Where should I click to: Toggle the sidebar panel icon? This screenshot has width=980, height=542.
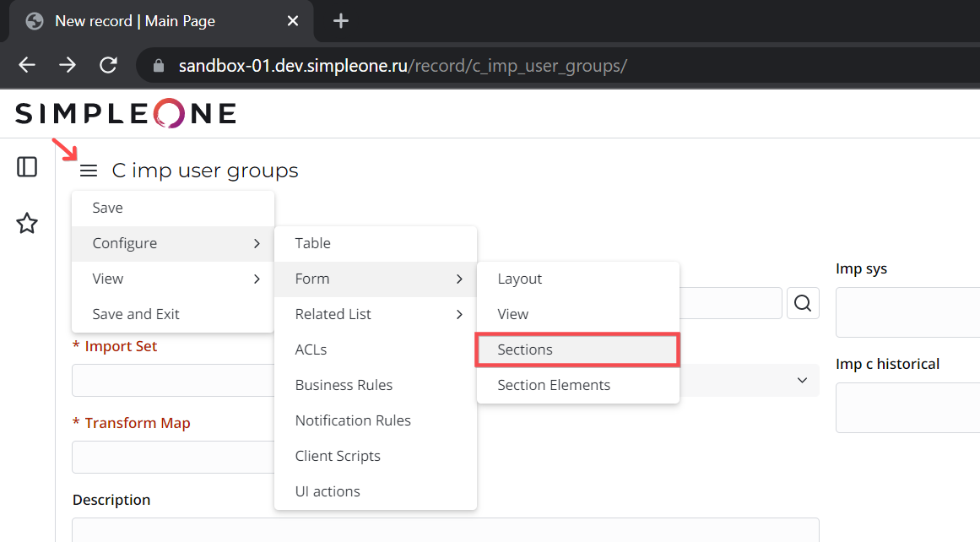pyautogui.click(x=27, y=167)
